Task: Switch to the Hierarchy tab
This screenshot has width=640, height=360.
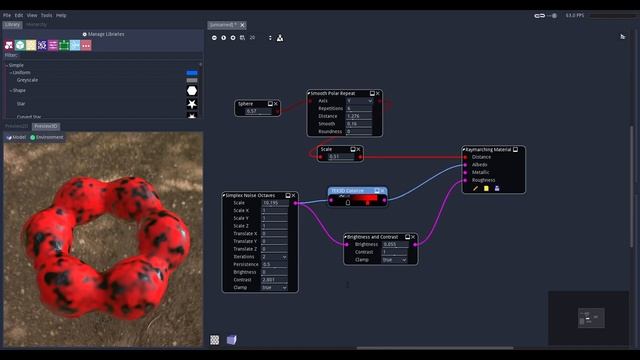Action: pos(36,25)
